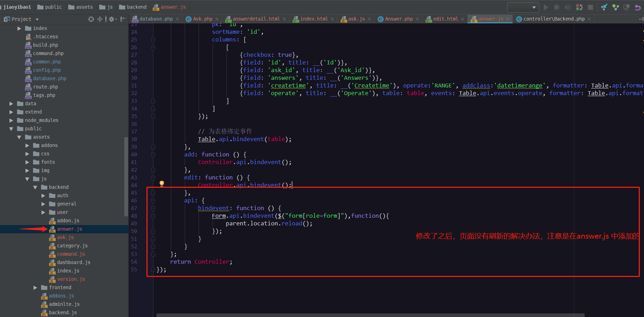644x317 pixels.
Task: Click the public breadcrumb in the navigation bar
Action: coord(49,7)
